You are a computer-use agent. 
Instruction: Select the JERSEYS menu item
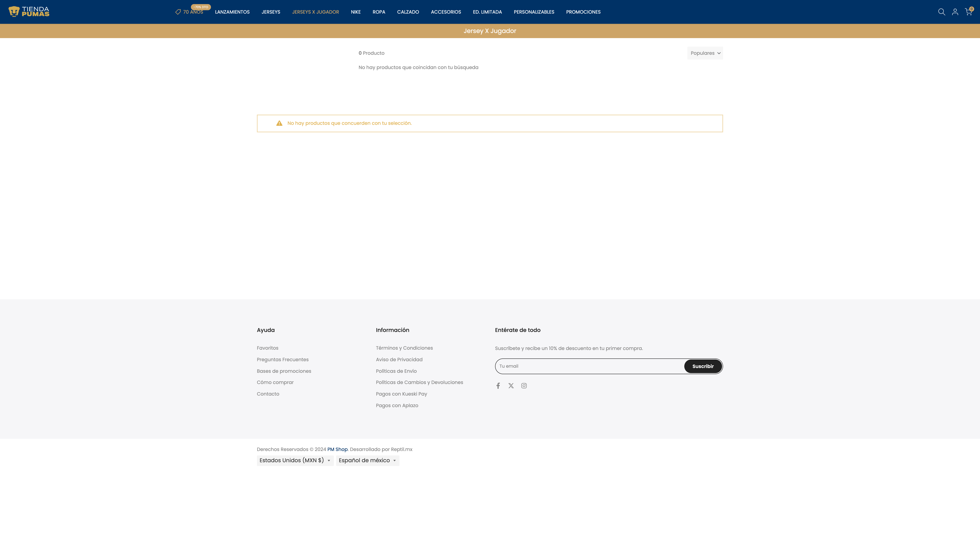(x=271, y=12)
